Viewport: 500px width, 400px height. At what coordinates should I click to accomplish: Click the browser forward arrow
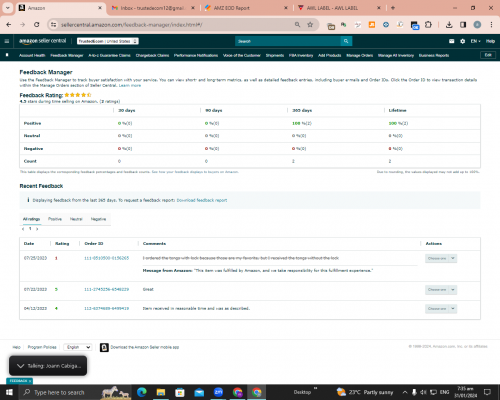click(x=23, y=24)
